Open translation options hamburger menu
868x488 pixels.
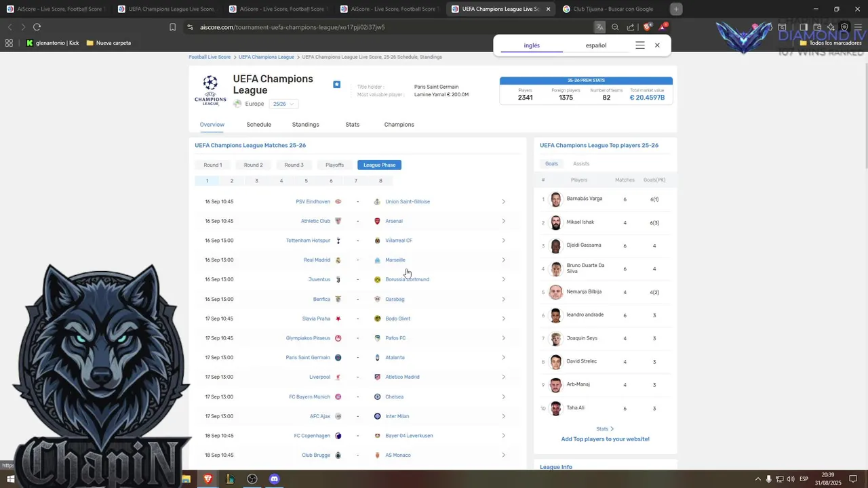point(639,45)
